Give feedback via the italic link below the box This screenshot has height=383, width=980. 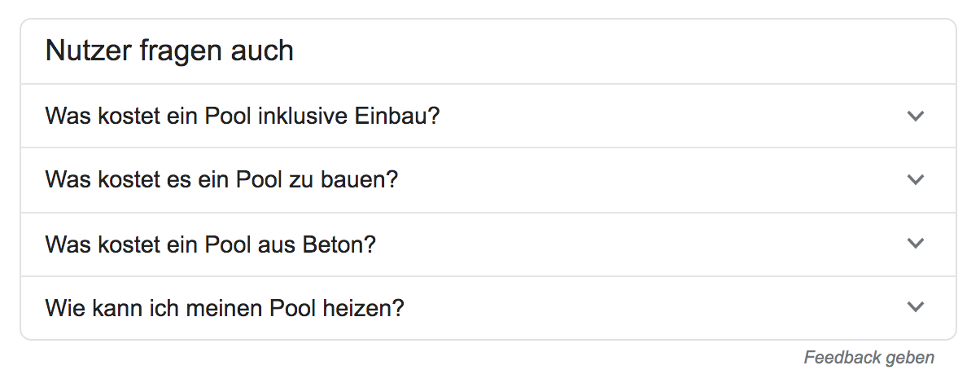click(868, 358)
